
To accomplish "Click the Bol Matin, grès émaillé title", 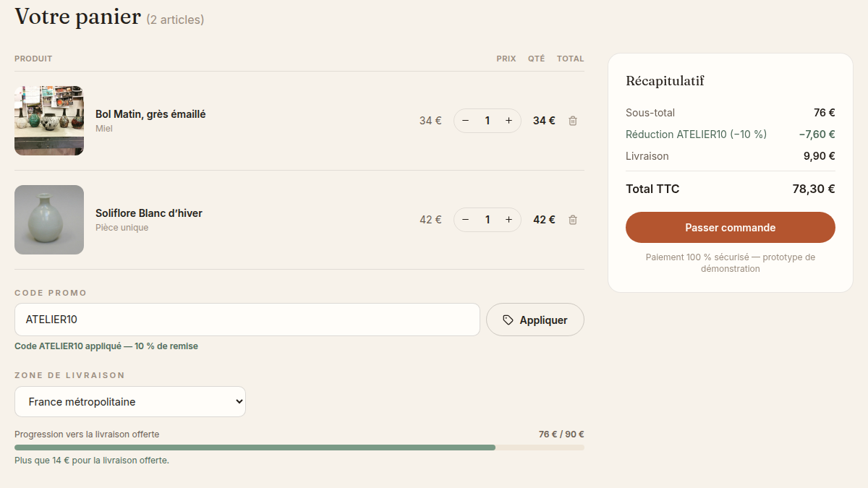I will click(150, 114).
